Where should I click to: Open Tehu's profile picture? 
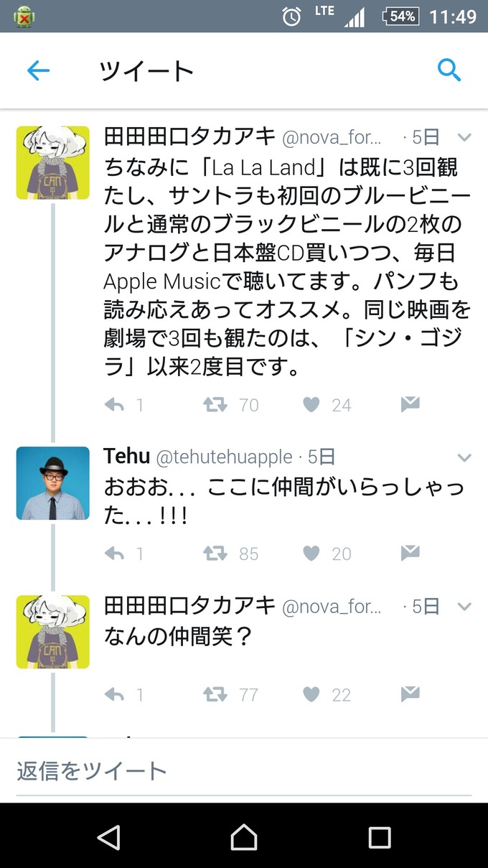52,482
